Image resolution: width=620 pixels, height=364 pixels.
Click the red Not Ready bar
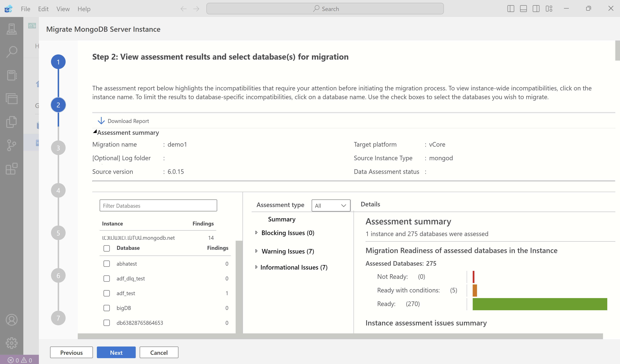(473, 277)
